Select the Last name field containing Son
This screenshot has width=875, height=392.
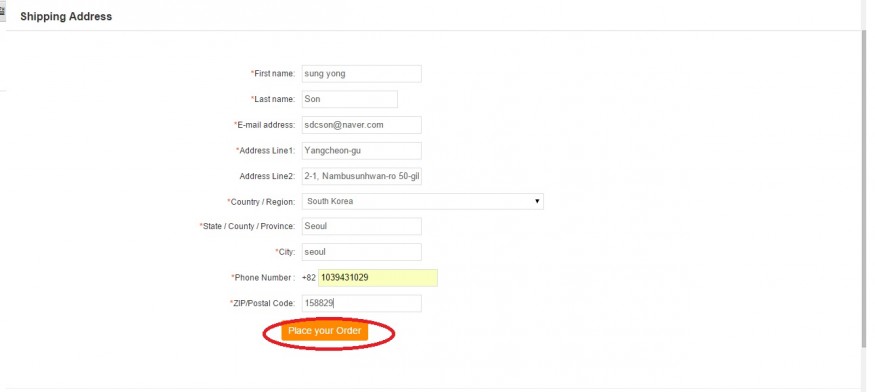[350, 99]
